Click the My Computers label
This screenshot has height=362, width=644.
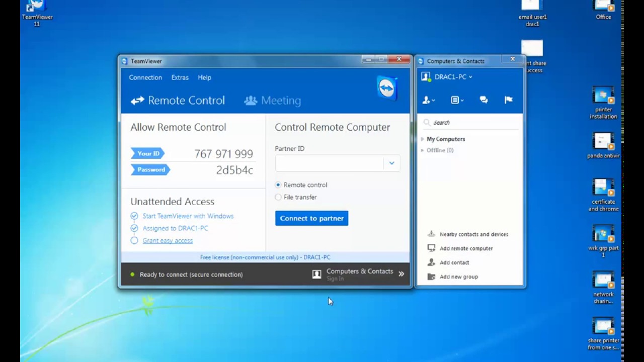446,139
